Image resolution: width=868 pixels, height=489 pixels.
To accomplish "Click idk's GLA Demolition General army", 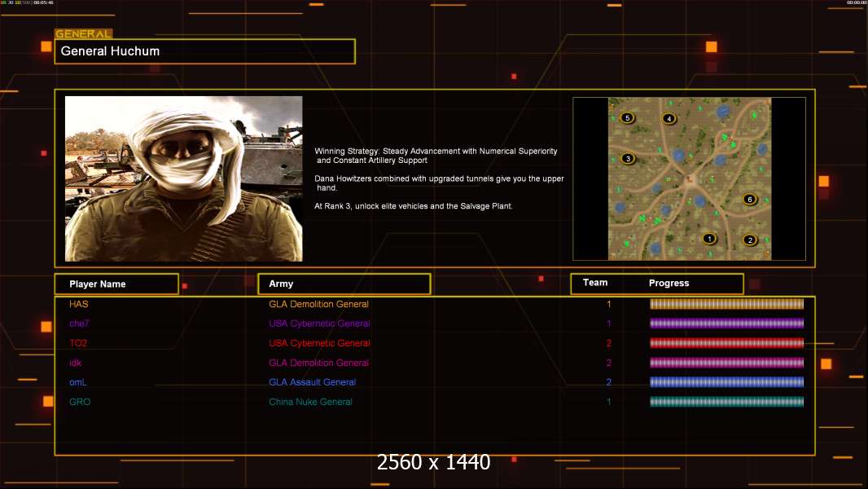I will pos(319,363).
